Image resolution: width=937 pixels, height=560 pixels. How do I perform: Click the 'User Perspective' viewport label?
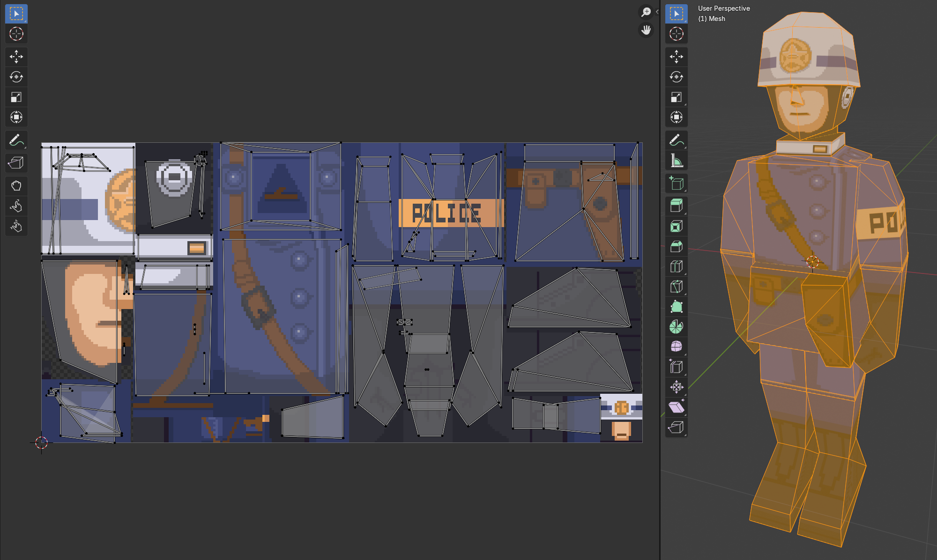click(x=724, y=8)
